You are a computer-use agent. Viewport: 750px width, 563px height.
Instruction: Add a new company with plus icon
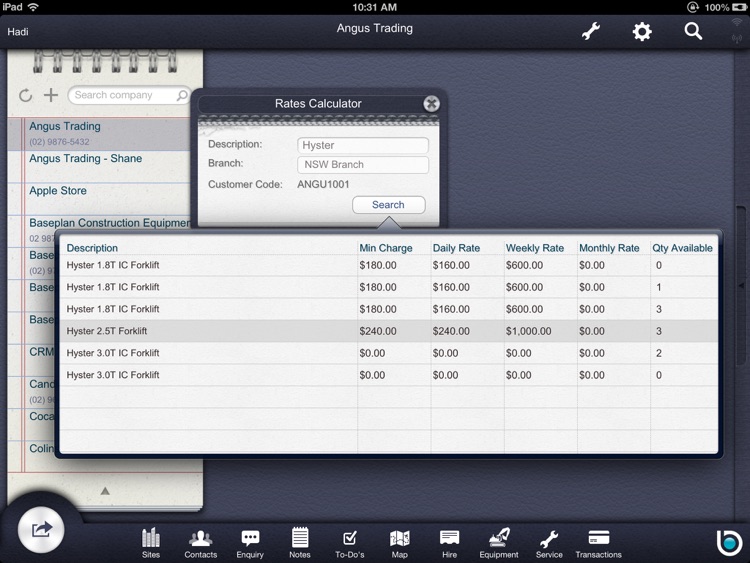click(x=51, y=95)
